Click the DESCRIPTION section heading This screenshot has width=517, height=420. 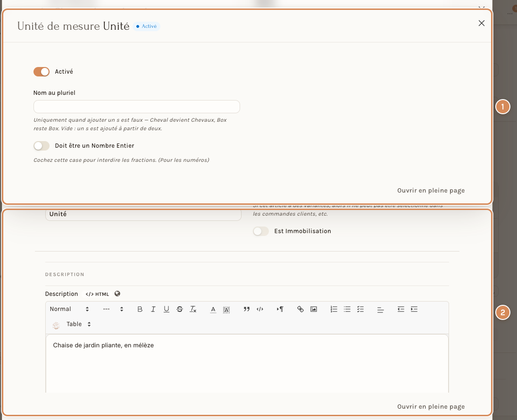[65, 275]
